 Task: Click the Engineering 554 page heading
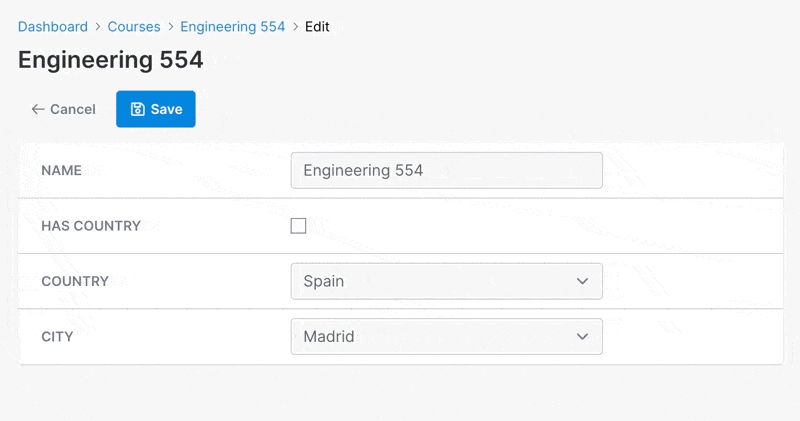(x=111, y=60)
